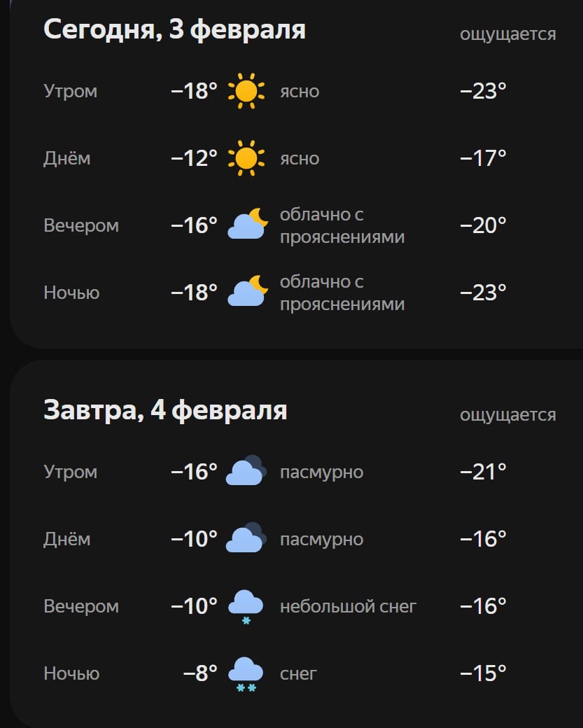Click the −15° feels-like value
Viewport: 583px width, 728px height.
point(483,673)
